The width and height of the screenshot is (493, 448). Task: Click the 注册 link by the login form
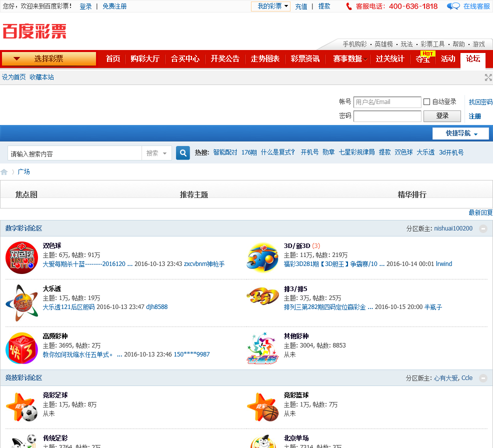[x=475, y=116]
